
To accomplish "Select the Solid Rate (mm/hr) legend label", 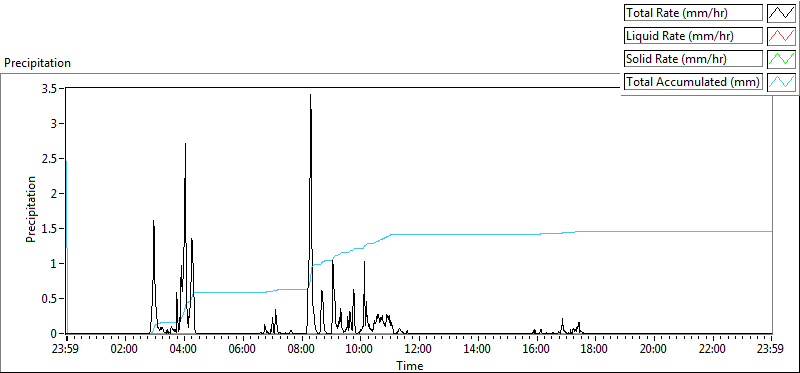I will 693,59.
